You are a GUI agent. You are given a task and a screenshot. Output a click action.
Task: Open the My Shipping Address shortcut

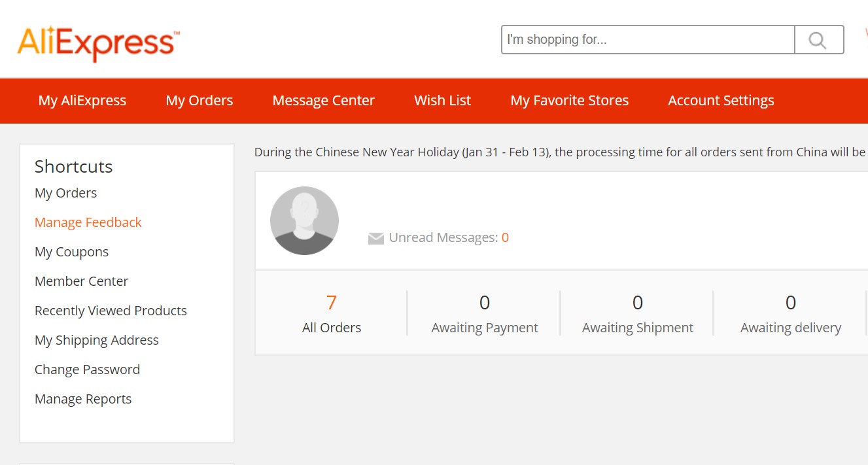coord(97,340)
